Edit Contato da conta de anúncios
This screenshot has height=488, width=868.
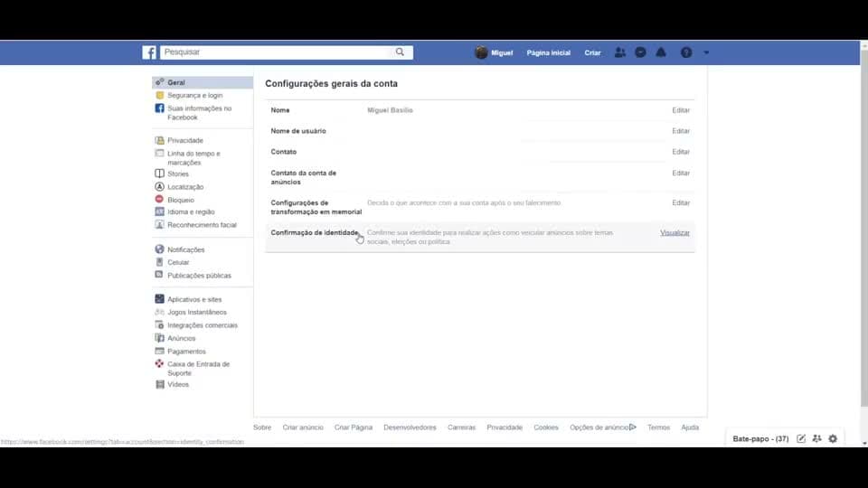681,174
